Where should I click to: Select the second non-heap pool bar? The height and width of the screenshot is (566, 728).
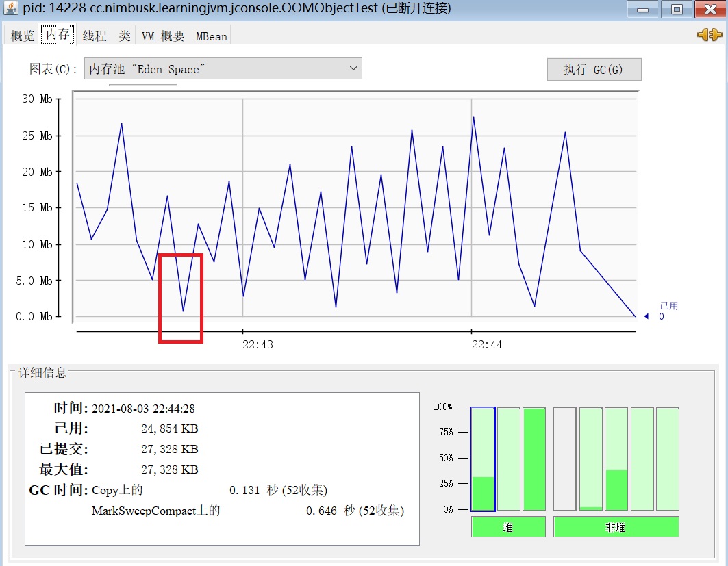[590, 459]
